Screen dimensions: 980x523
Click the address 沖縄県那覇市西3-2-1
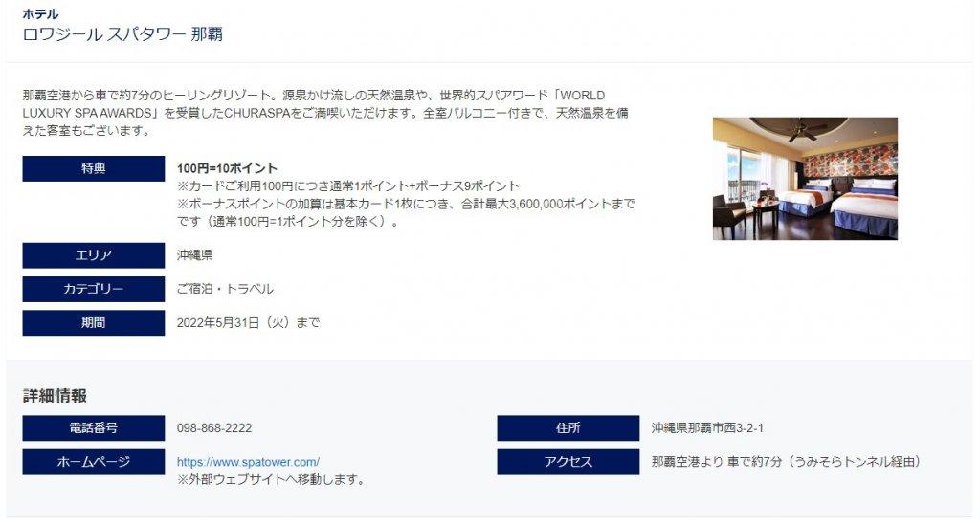tap(707, 428)
